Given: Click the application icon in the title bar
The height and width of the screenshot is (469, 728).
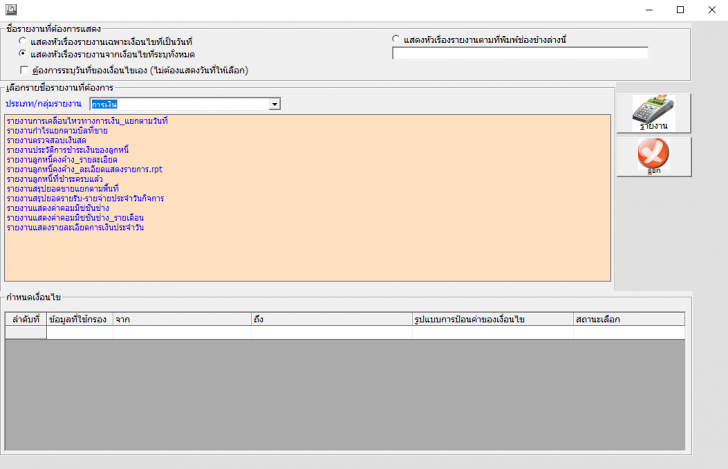Looking at the screenshot, I should click(x=11, y=9).
